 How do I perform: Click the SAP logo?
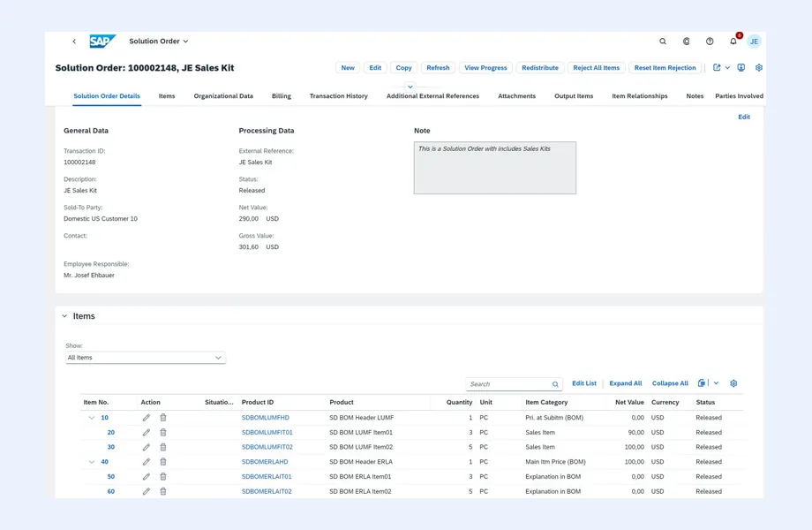[102, 41]
